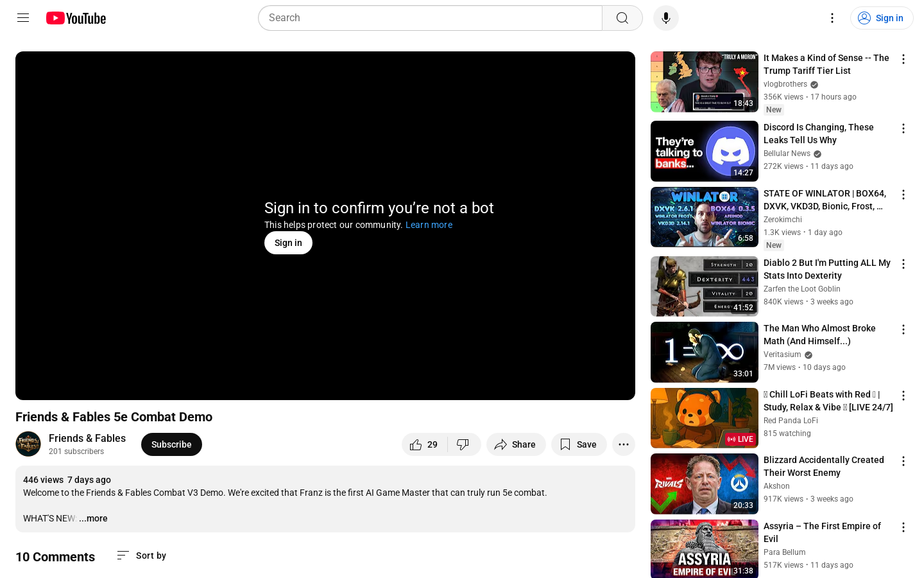Open Assyria First Empire of Evil thumbnail
The height and width of the screenshot is (578, 924).
705,548
